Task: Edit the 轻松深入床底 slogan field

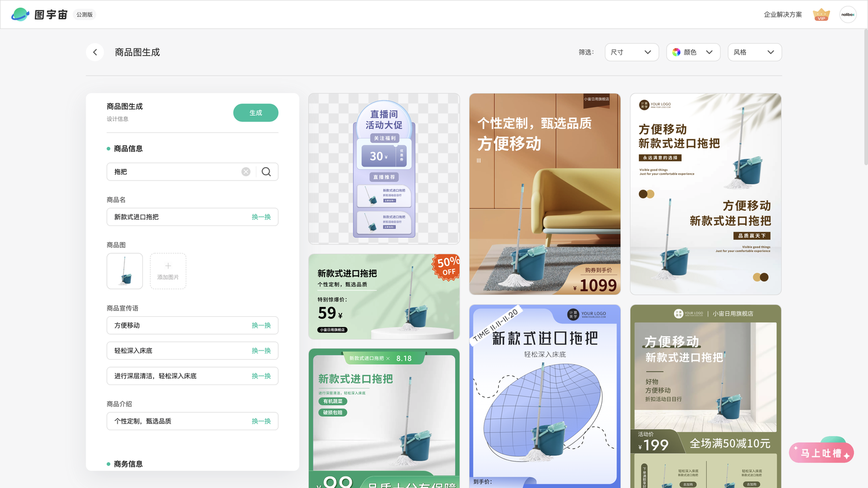Action: (x=193, y=351)
